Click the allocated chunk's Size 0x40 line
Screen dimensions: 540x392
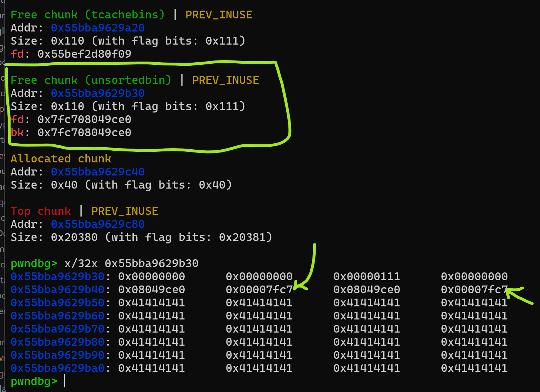(x=121, y=185)
